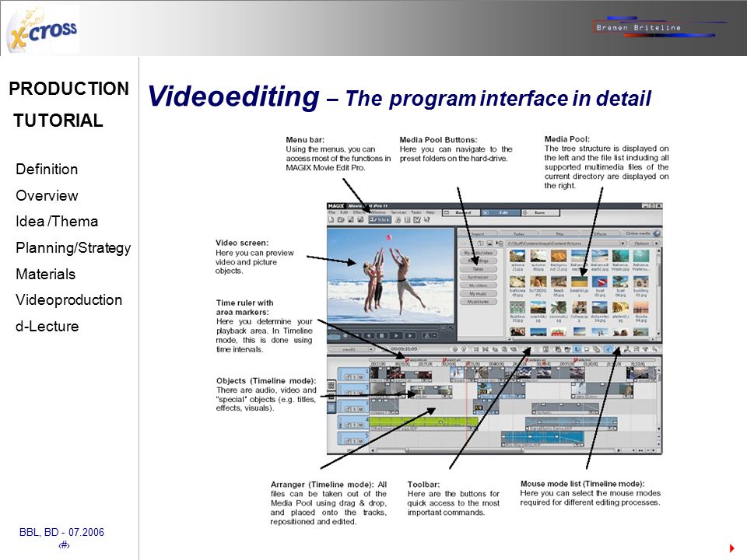Screen dimensions: 747x560
Task: Click the New project icon in MAGIX toolbar
Action: click(x=331, y=220)
